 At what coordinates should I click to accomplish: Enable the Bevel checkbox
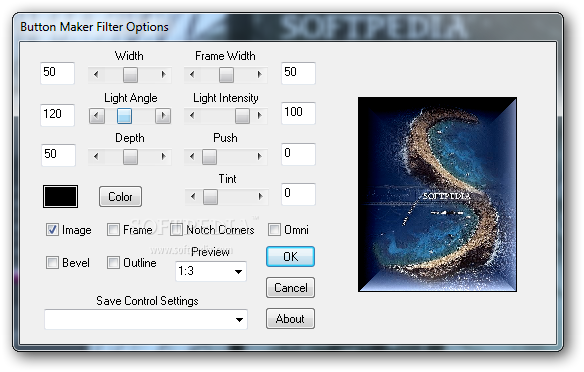tap(52, 263)
